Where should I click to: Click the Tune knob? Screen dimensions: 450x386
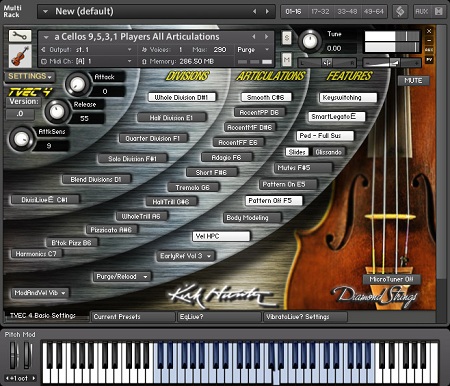(x=310, y=41)
